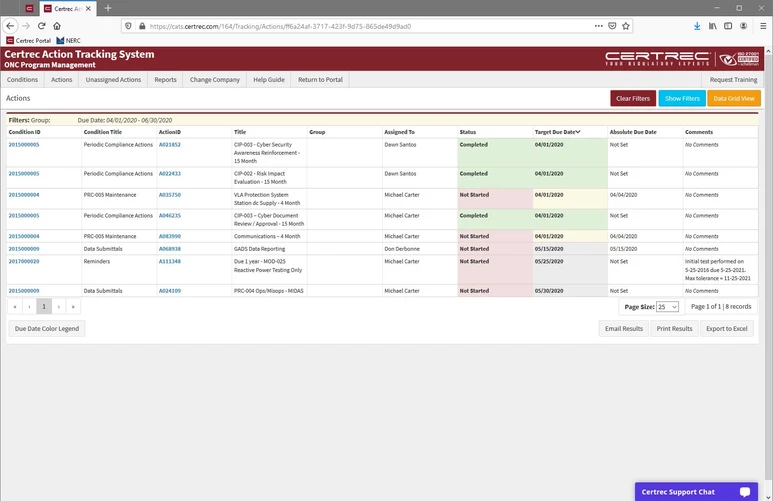Open action A024109
The height and width of the screenshot is (501, 773).
170,291
